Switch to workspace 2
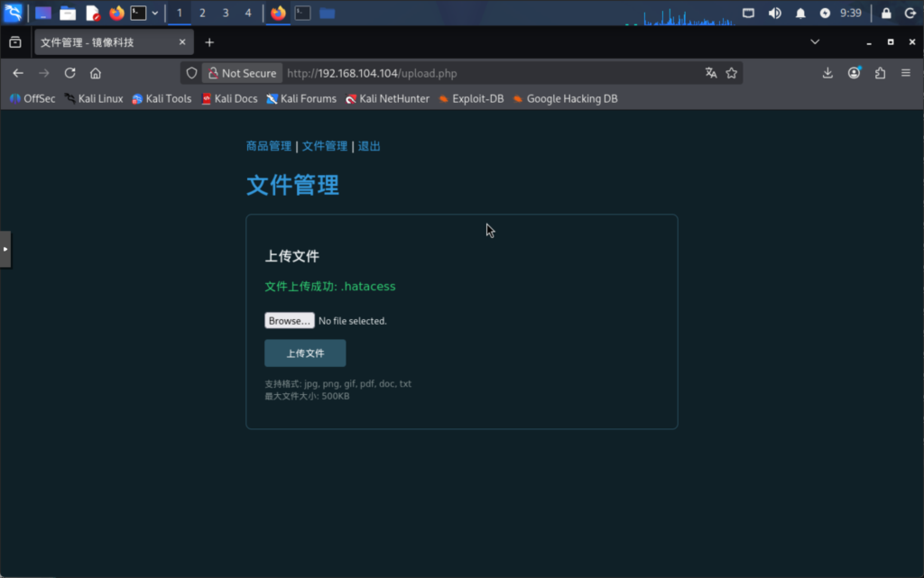Image resolution: width=924 pixels, height=578 pixels. coord(201,13)
